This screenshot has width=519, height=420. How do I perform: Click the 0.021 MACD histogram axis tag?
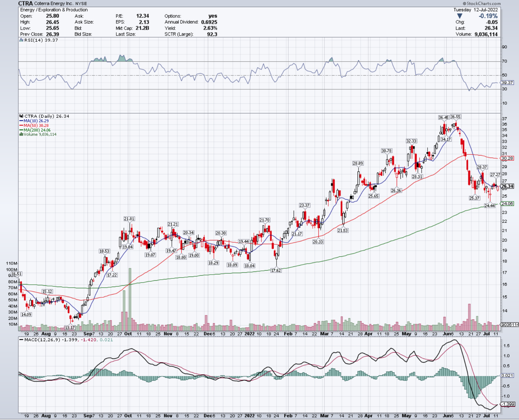pyautogui.click(x=507, y=376)
